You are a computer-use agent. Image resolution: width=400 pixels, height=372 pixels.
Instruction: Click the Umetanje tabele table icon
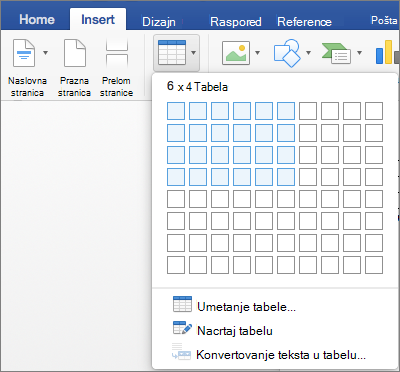pos(182,304)
